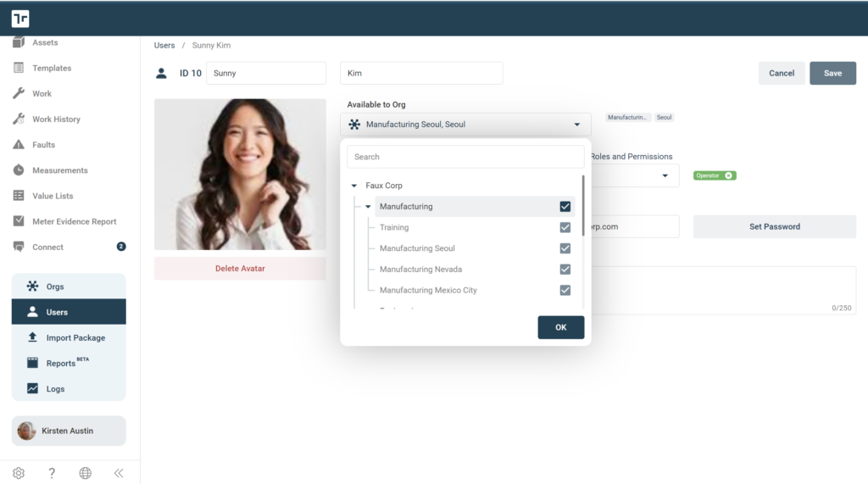Image resolution: width=868 pixels, height=484 pixels.
Task: Go to Work History in sidebar
Action: pos(57,119)
